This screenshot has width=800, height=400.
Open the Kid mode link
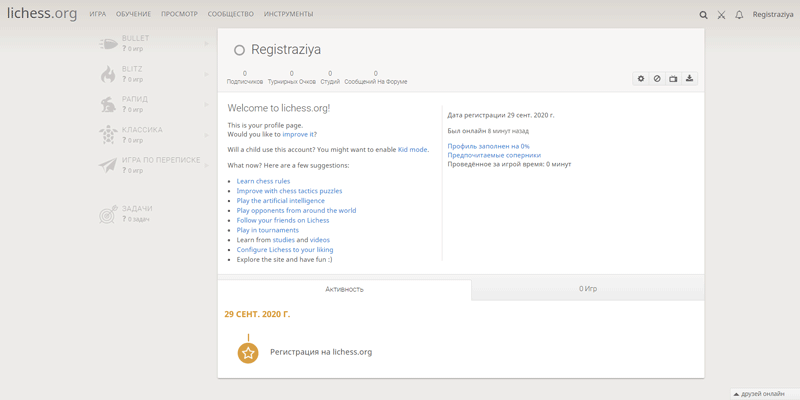(413, 150)
